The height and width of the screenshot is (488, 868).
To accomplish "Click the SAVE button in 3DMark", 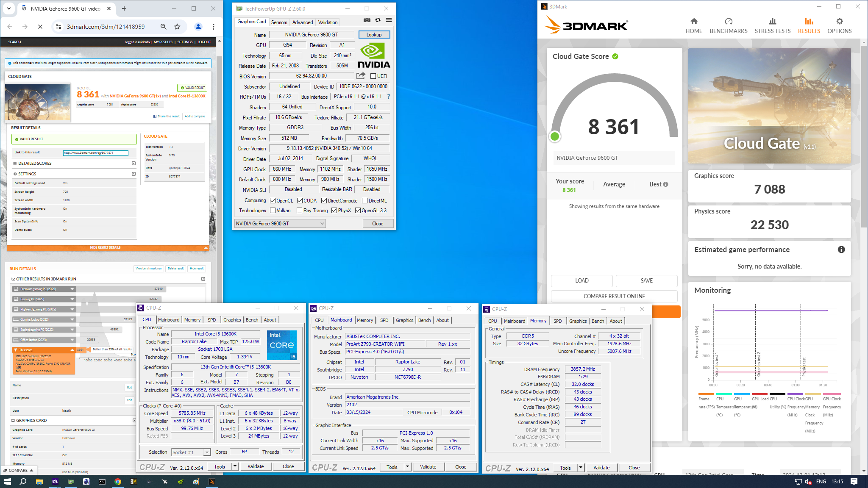I will [x=646, y=280].
